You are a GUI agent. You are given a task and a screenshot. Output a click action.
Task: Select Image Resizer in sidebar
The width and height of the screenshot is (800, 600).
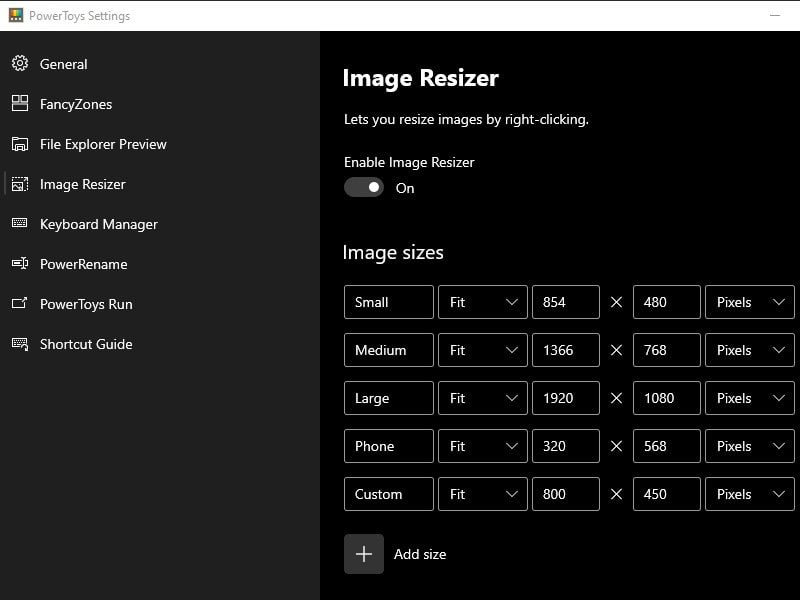click(160, 184)
